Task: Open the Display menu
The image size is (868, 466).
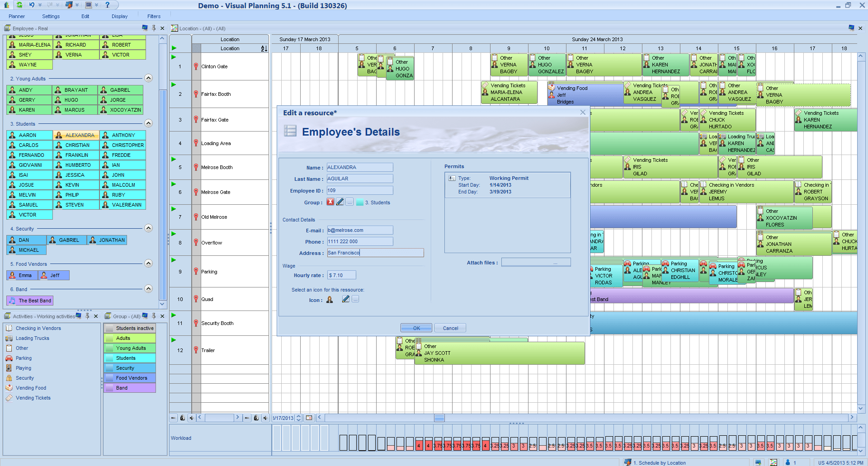Action: (x=119, y=16)
